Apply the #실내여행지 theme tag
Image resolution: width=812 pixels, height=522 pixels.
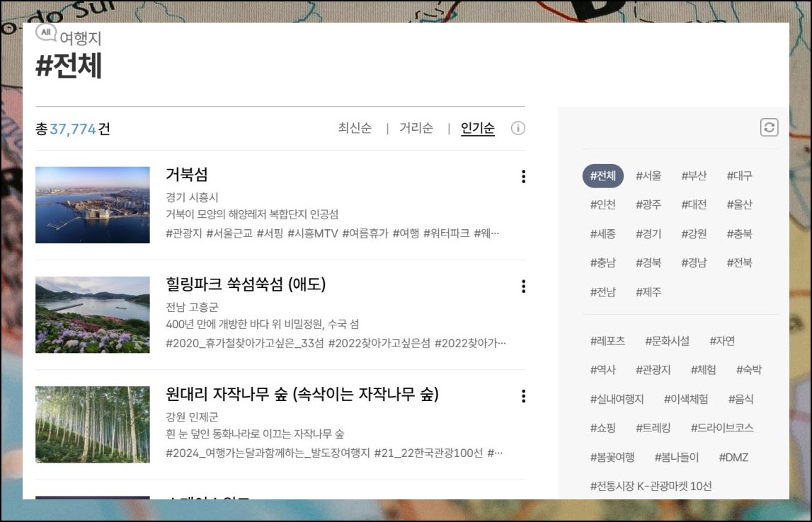coord(617,400)
